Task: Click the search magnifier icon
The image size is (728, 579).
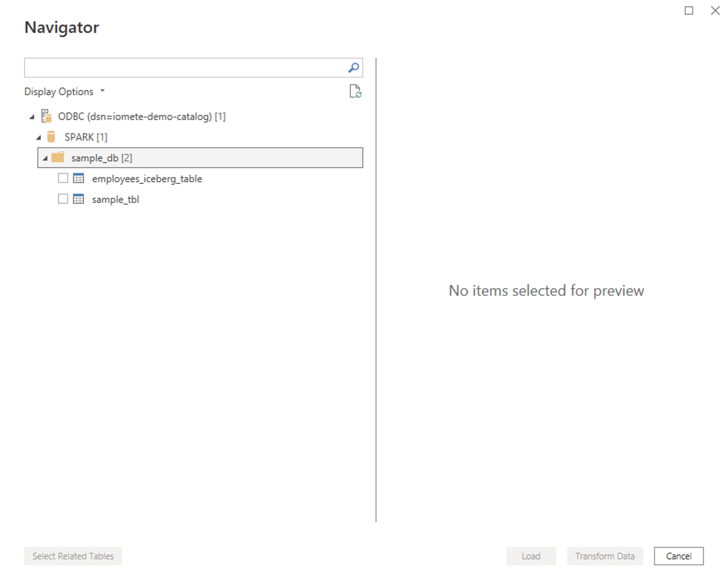Action: [x=353, y=68]
